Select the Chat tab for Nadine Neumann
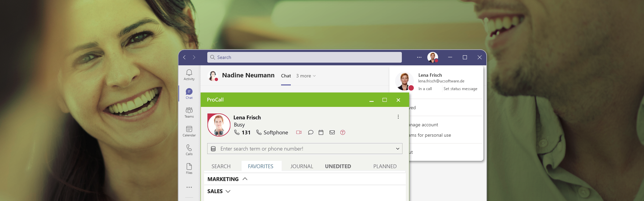This screenshot has height=201, width=644. coord(286,76)
